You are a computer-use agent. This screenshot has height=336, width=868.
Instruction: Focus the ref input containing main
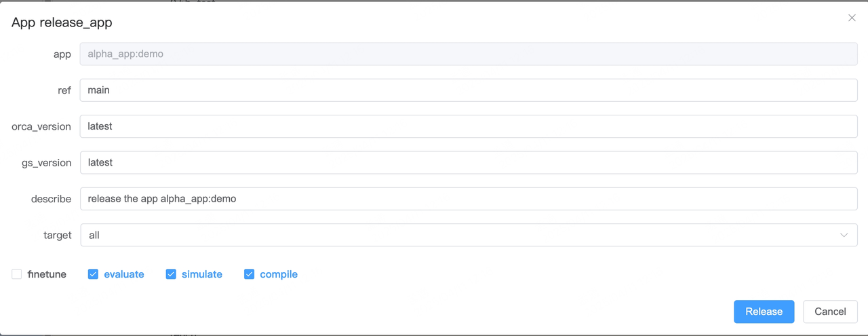[x=468, y=90]
